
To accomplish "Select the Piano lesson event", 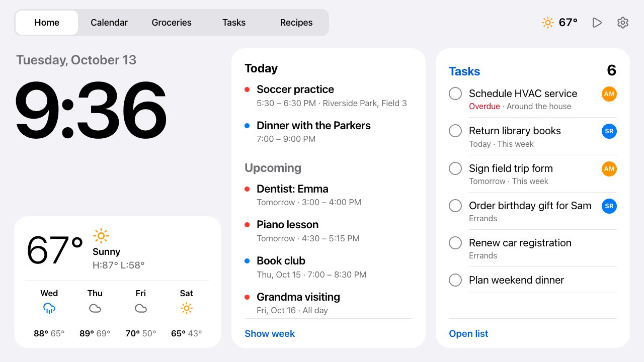I will (x=328, y=231).
